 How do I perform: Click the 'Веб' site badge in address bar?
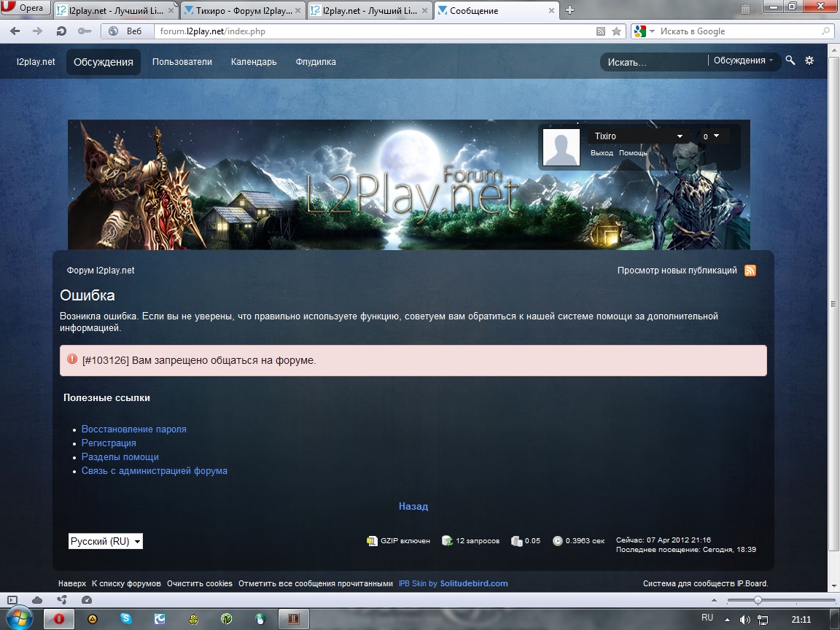[x=128, y=31]
